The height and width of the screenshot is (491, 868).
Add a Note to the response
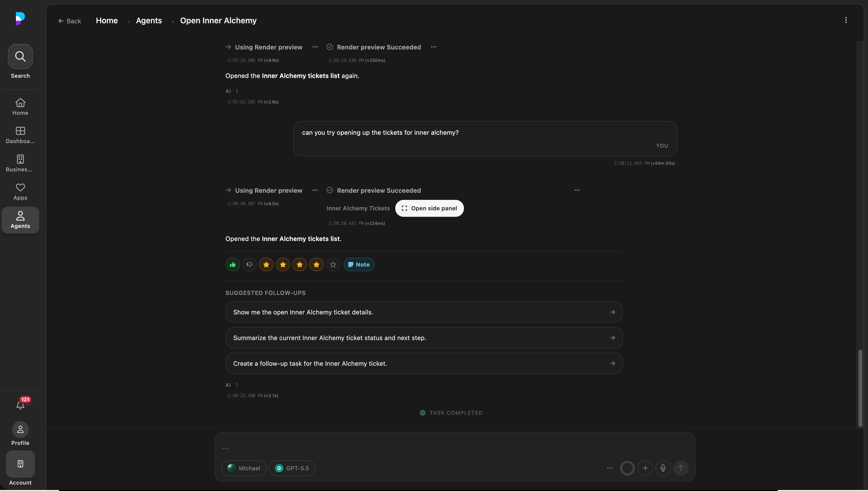click(359, 264)
